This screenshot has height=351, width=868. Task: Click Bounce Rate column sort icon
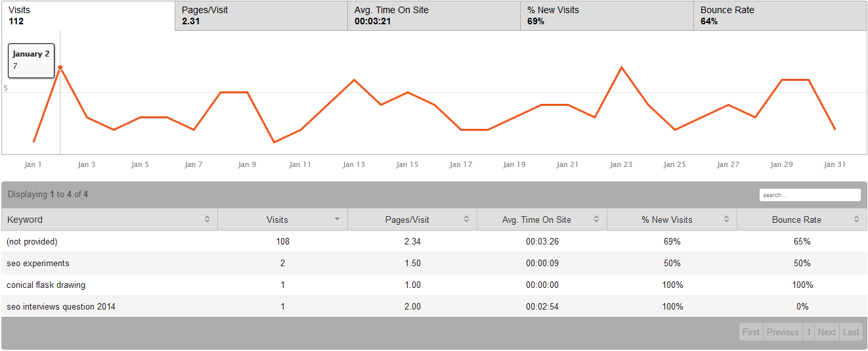[x=857, y=220]
